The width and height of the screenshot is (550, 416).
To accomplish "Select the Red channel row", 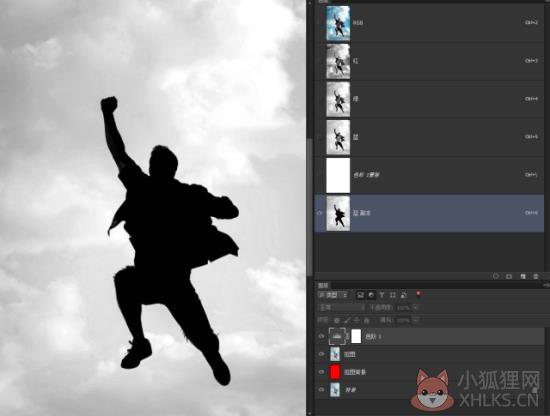I will point(429,61).
